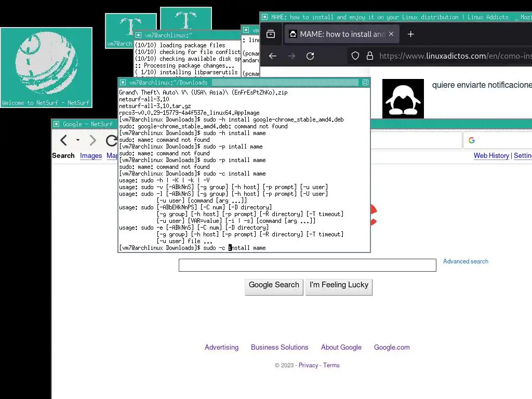The height and width of the screenshot is (399, 532).
Task: Click the MAME Firefox window title-bar menu icon
Action: tap(265, 17)
